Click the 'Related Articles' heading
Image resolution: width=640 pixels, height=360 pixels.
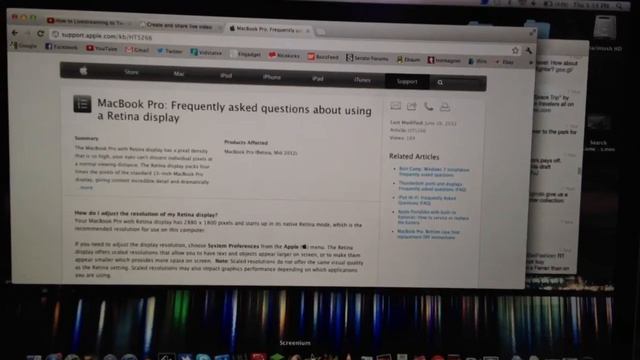(414, 156)
